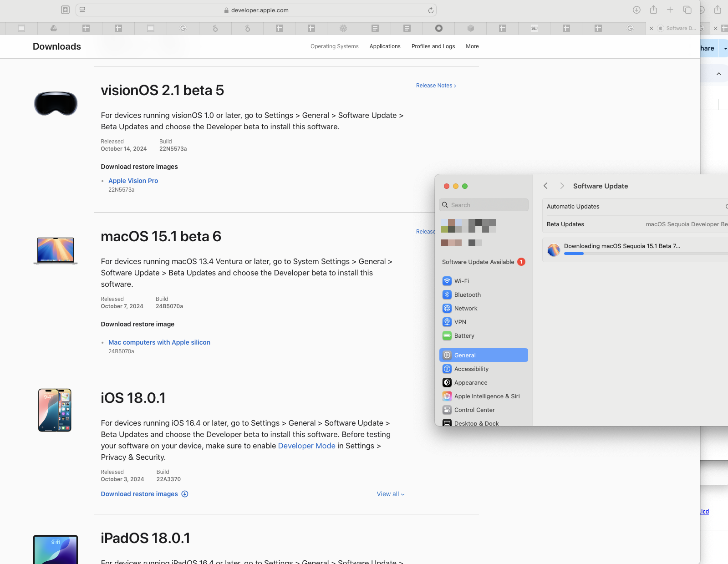Screen dimensions: 728x564
Task: Click the macOS Sequoia icon in update row
Action: click(x=553, y=250)
